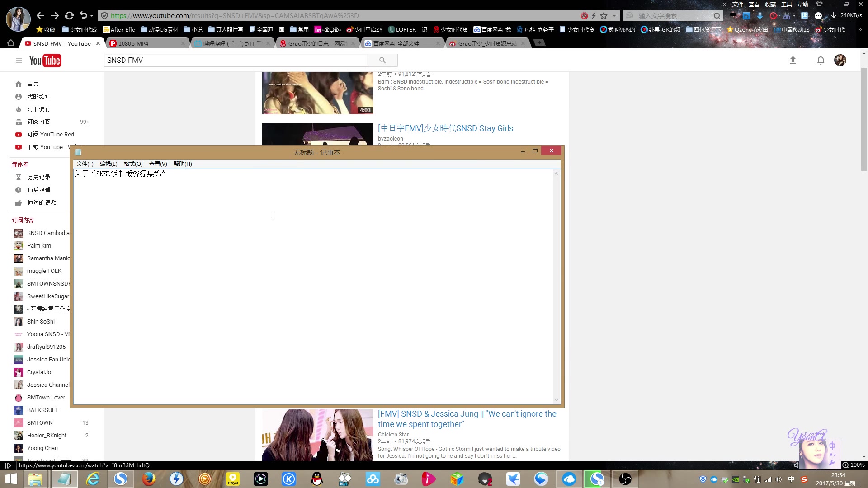The height and width of the screenshot is (488, 868).
Task: Open undo history dropdown arrow
Action: pyautogui.click(x=92, y=16)
